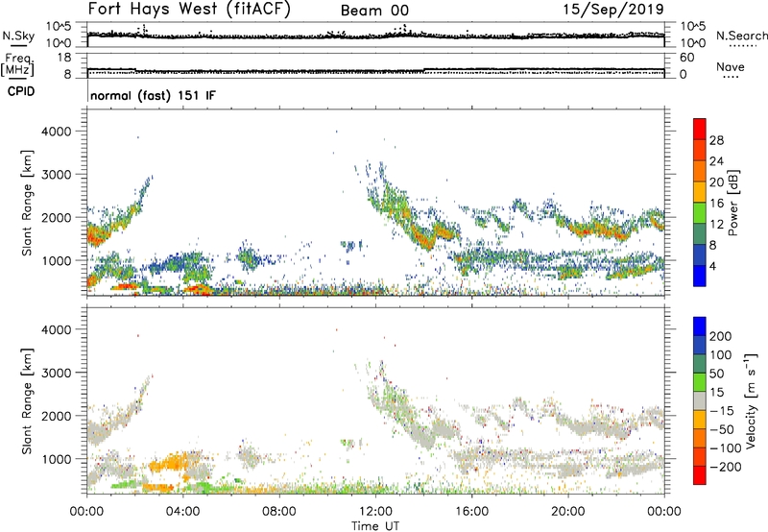Click the '12:00' time axis tick label

click(x=375, y=512)
